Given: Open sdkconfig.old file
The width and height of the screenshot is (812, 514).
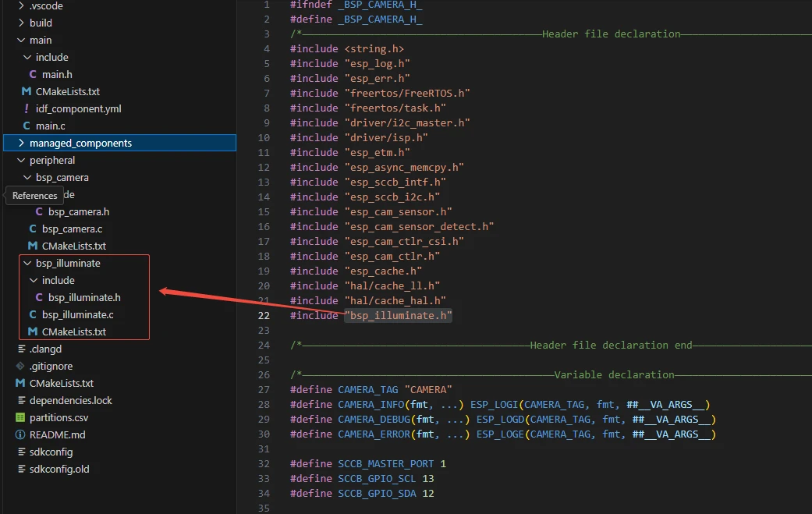Looking at the screenshot, I should [59, 469].
